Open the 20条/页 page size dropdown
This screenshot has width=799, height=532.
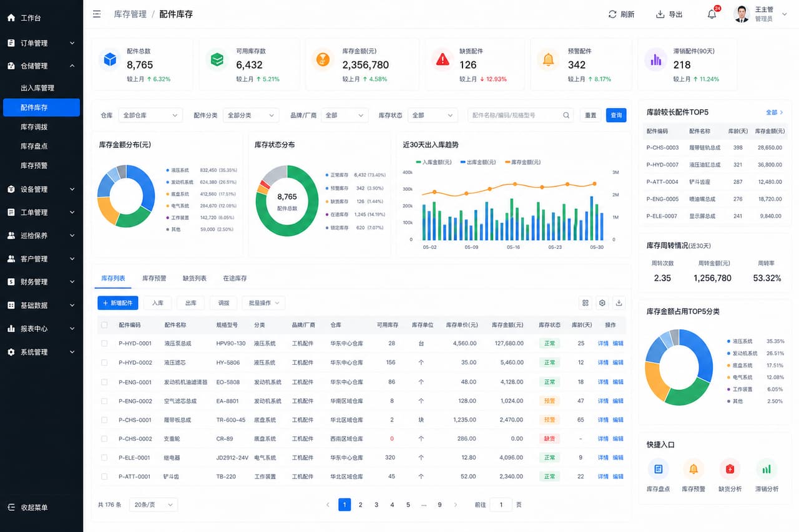[154, 505]
